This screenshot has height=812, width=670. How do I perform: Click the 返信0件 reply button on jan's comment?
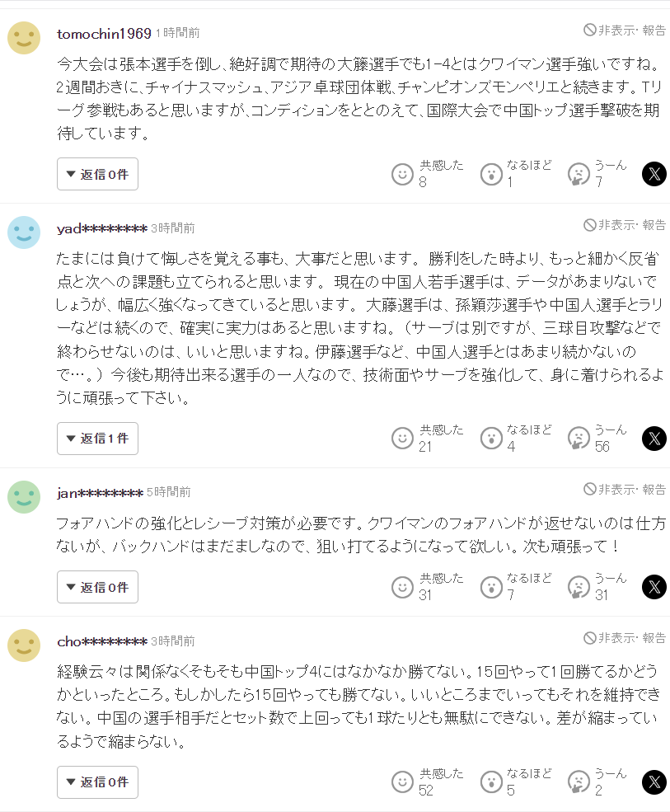pyautogui.click(x=97, y=587)
